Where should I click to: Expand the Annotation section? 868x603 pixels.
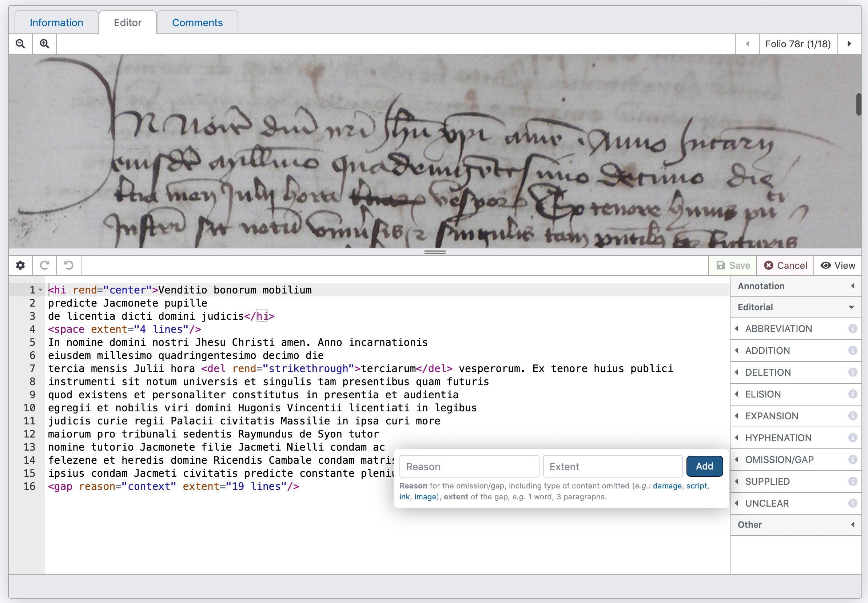(x=796, y=286)
